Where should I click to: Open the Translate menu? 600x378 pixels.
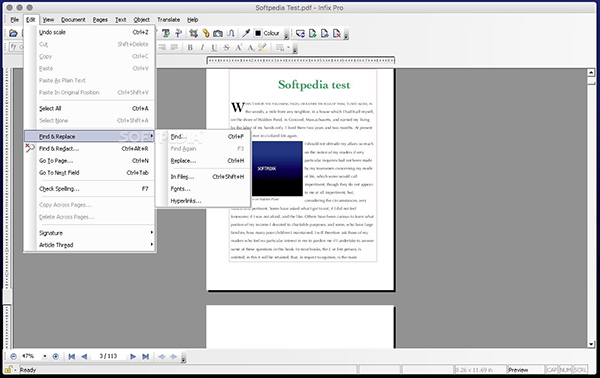pos(168,20)
